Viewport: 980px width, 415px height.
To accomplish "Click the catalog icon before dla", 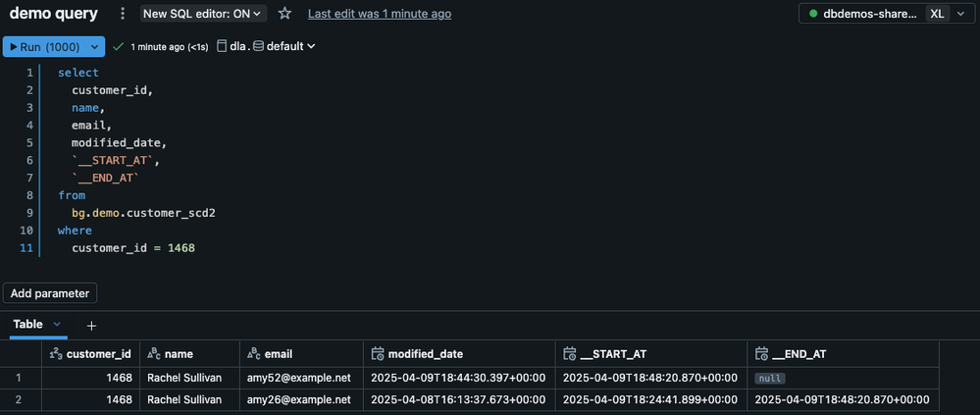I will pyautogui.click(x=222, y=46).
